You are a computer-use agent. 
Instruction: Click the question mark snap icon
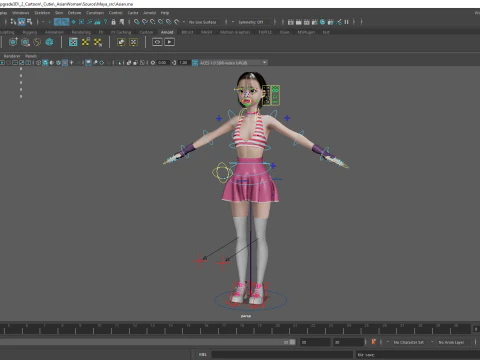pyautogui.click(x=105, y=22)
